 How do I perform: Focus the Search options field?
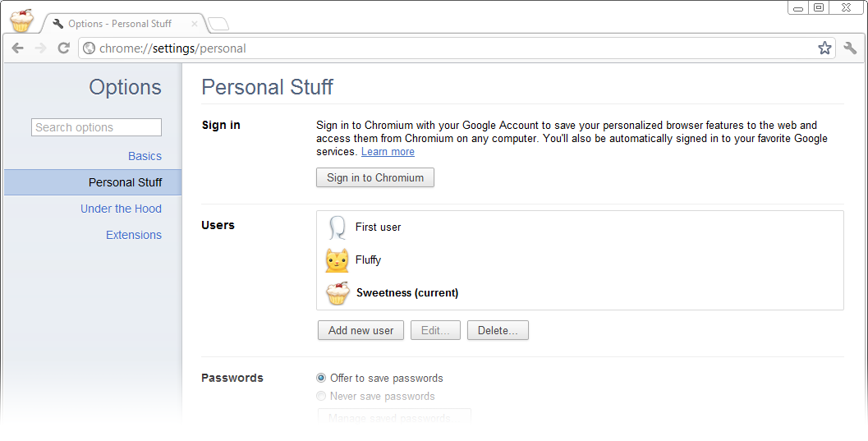coord(97,127)
